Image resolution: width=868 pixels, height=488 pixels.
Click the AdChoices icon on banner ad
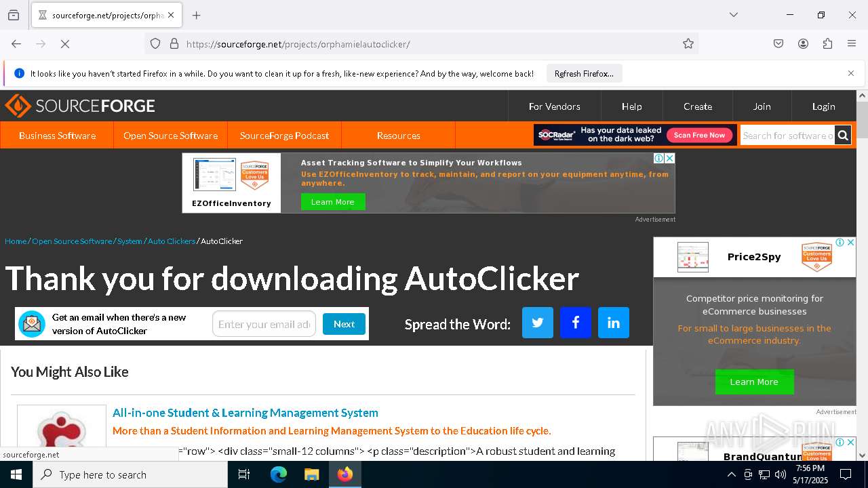[658, 158]
